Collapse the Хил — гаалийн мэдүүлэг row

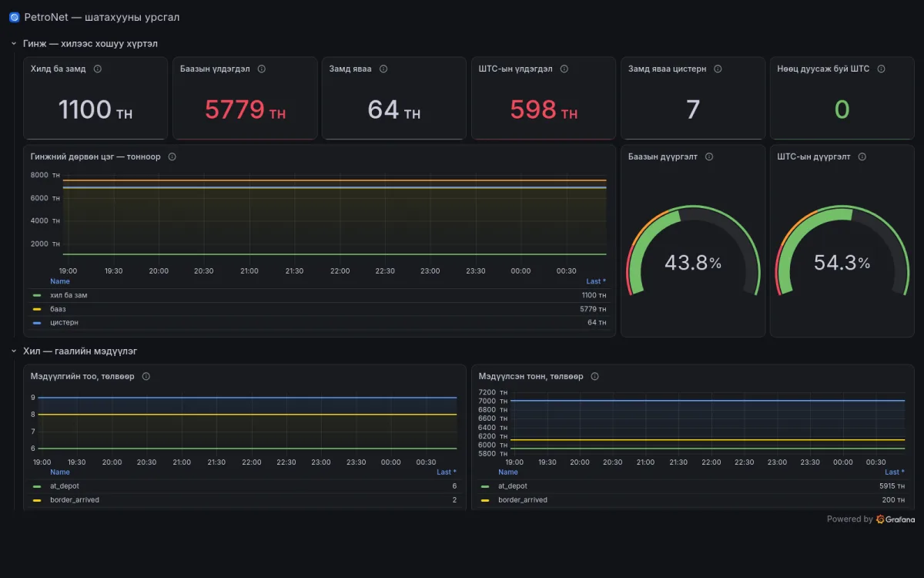[14, 351]
